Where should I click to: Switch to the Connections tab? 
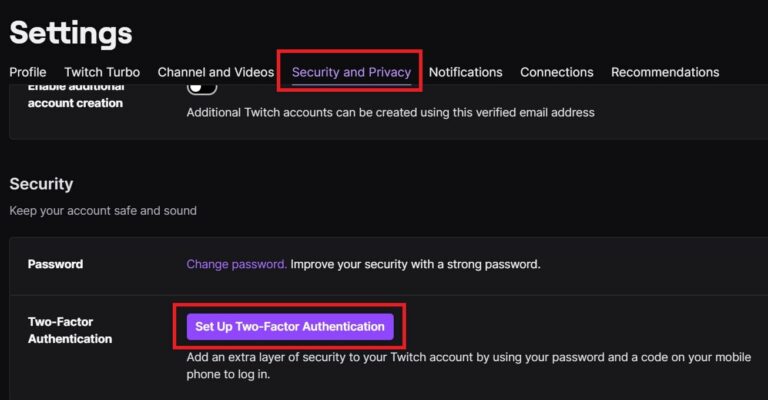[556, 72]
